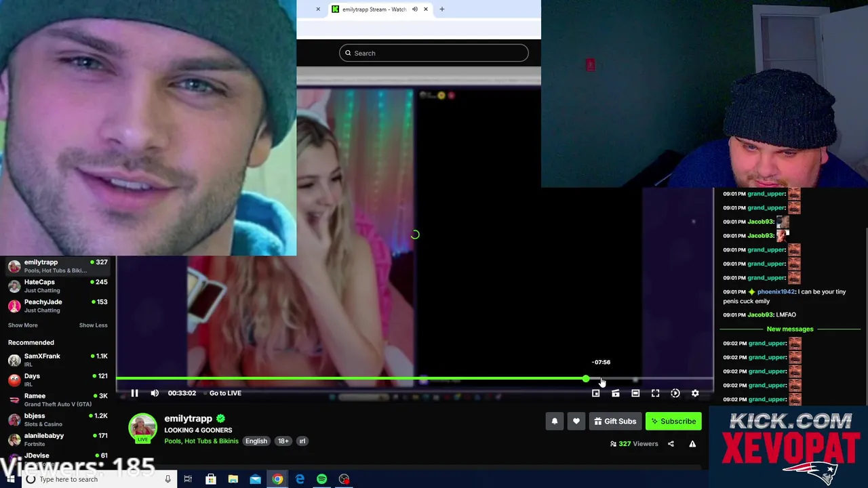
Task: Follow emilytrapp with the heart button
Action: tap(576, 422)
